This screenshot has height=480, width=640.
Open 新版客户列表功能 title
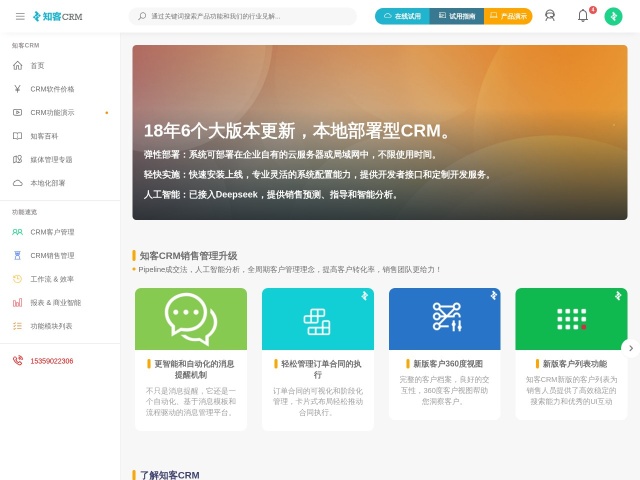571,364
